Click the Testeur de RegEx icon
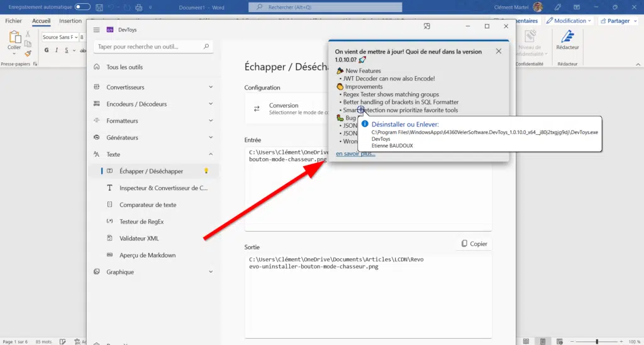644x345 pixels. [109, 221]
